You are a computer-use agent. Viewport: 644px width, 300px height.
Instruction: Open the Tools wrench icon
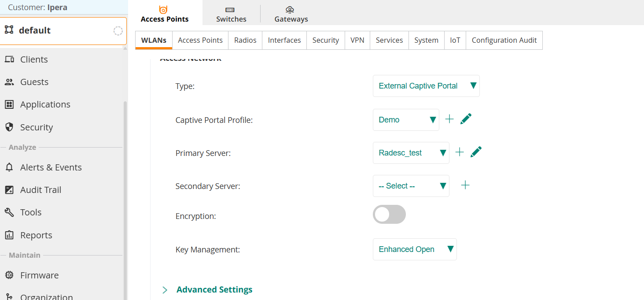(9, 212)
